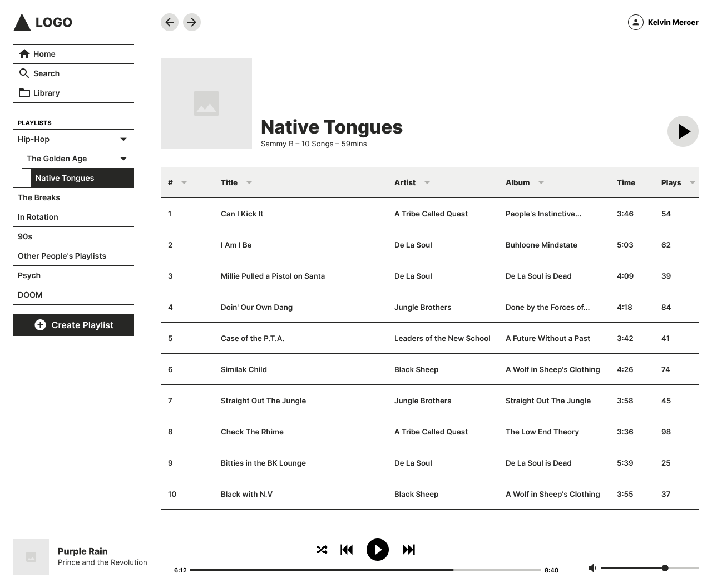This screenshot has width=712, height=588.
Task: Open Other People's Playlists
Action: coord(73,256)
